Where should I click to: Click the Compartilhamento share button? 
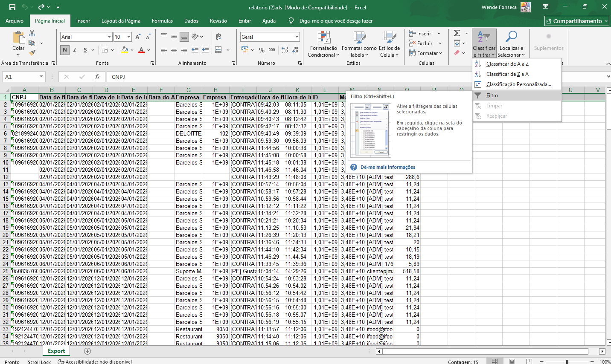tap(577, 21)
